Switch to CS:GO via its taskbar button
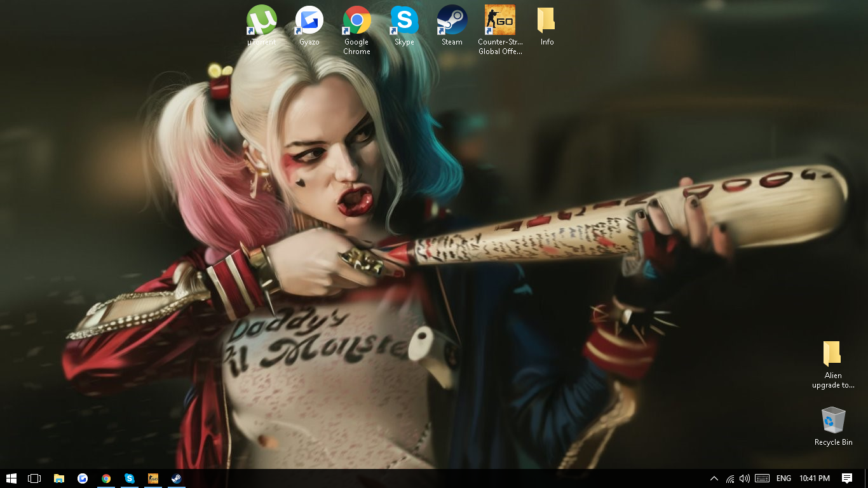The height and width of the screenshot is (488, 868). (x=153, y=478)
